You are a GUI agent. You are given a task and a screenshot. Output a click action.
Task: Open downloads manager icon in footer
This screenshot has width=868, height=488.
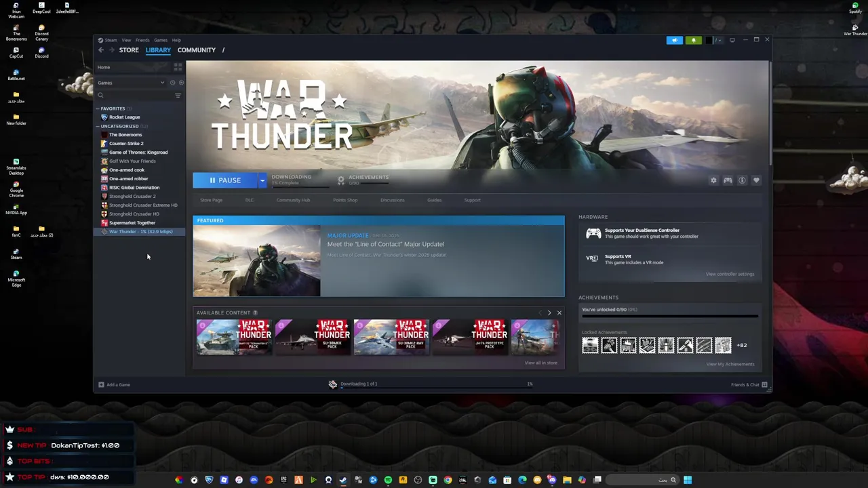pyautogui.click(x=332, y=384)
